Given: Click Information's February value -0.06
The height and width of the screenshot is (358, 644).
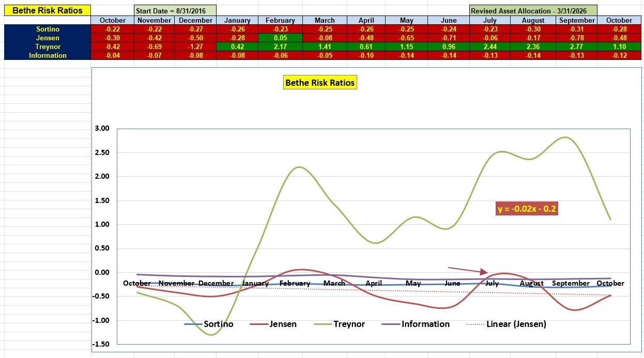Looking at the screenshot, I should tap(280, 55).
